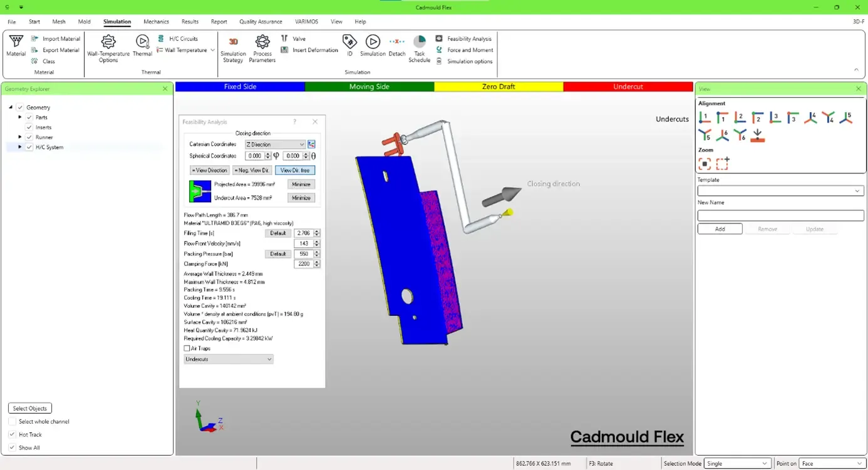
Task: Open the Cartesian Coordinates Z Direction dropdown
Action: tap(275, 145)
